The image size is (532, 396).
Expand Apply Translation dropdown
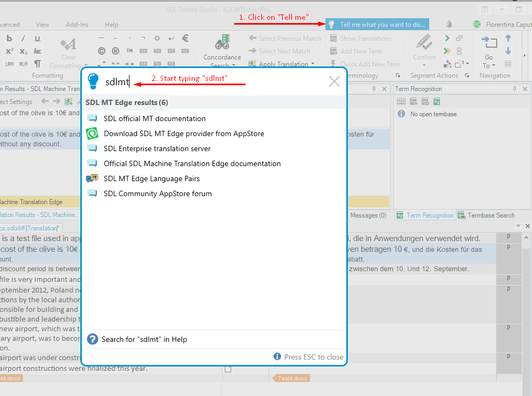click(x=313, y=64)
